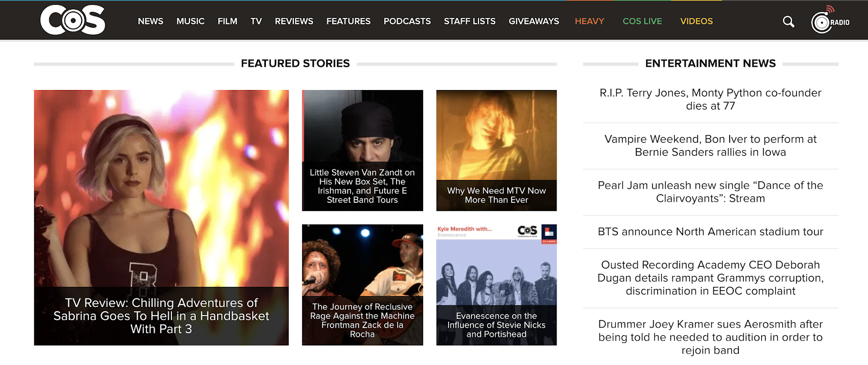
Task: Open the VIDEOS section
Action: pyautogui.click(x=696, y=21)
